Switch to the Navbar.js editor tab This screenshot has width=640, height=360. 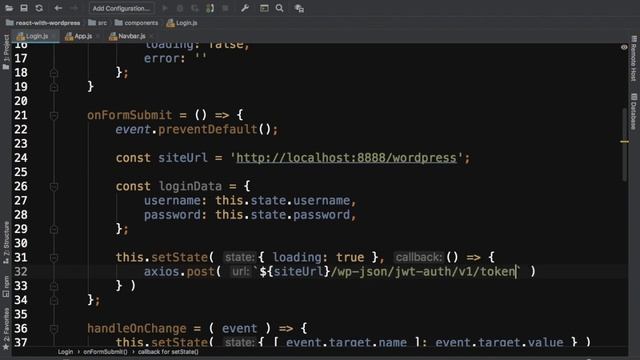click(127, 36)
